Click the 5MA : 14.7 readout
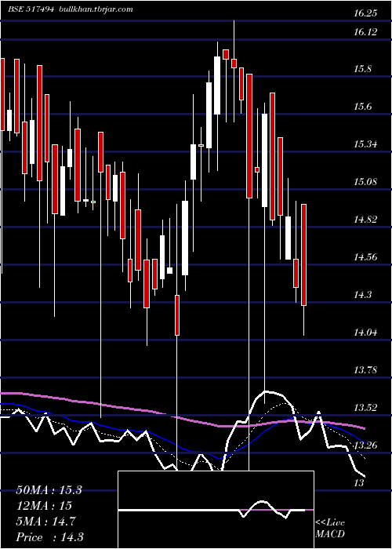This screenshot has width=392, height=549. tap(45, 522)
